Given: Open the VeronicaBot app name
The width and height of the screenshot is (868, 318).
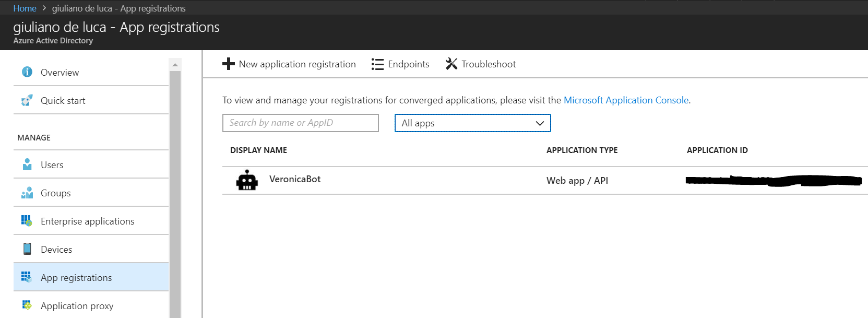Looking at the screenshot, I should click(295, 179).
